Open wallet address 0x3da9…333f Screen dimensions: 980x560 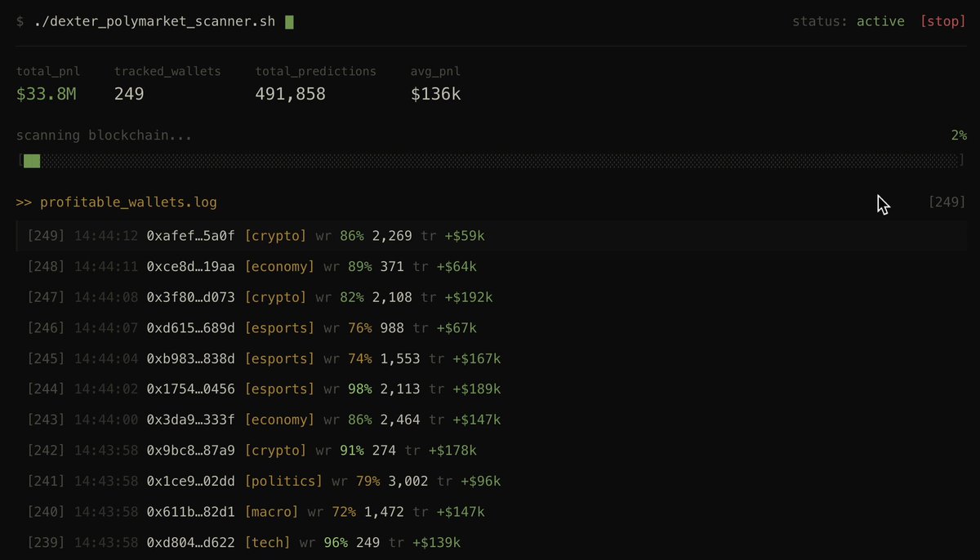pos(190,420)
